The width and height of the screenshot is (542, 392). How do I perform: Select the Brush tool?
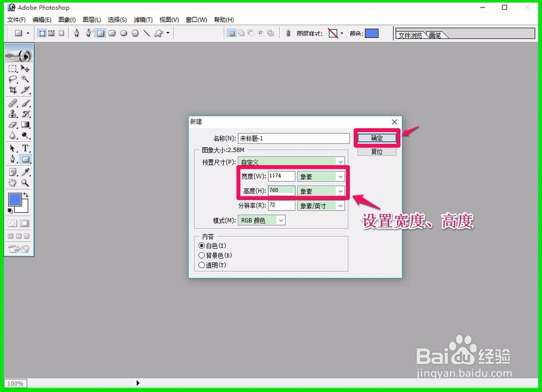point(25,103)
